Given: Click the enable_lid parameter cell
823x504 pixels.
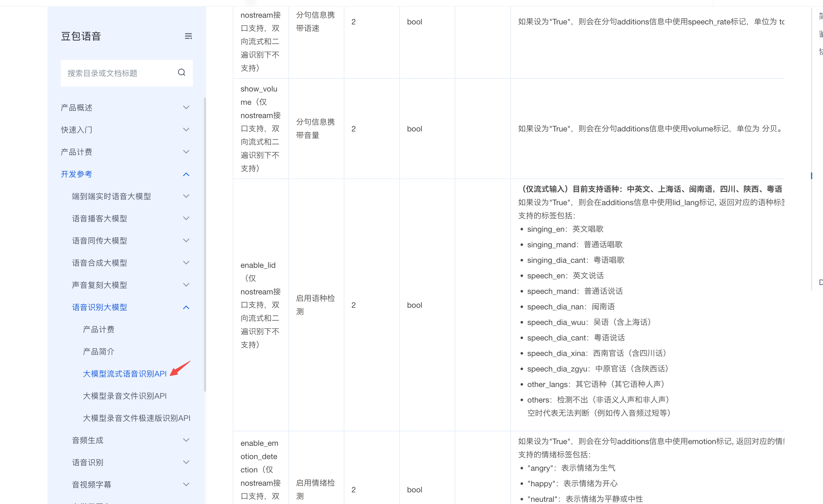Looking at the screenshot, I should pyautogui.click(x=261, y=305).
